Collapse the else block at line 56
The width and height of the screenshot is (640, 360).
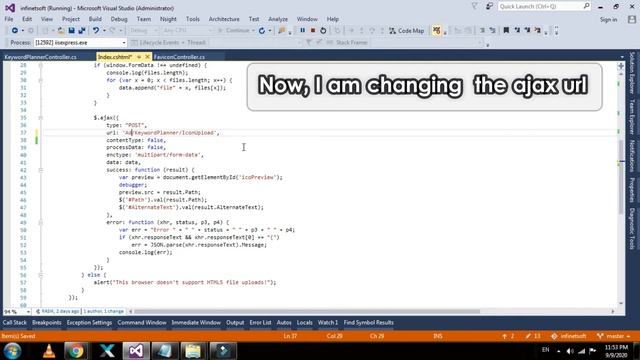click(x=40, y=275)
